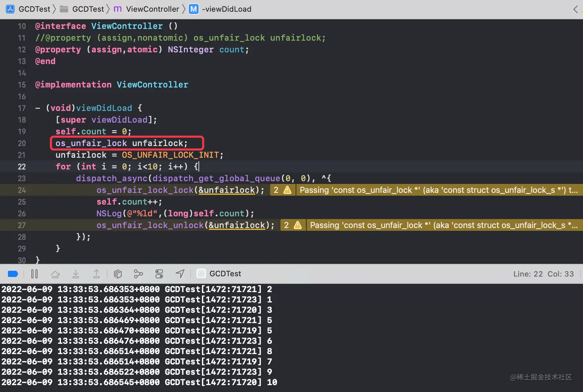
Task: Click 'NSInteger' type on line 12
Action: (190, 50)
